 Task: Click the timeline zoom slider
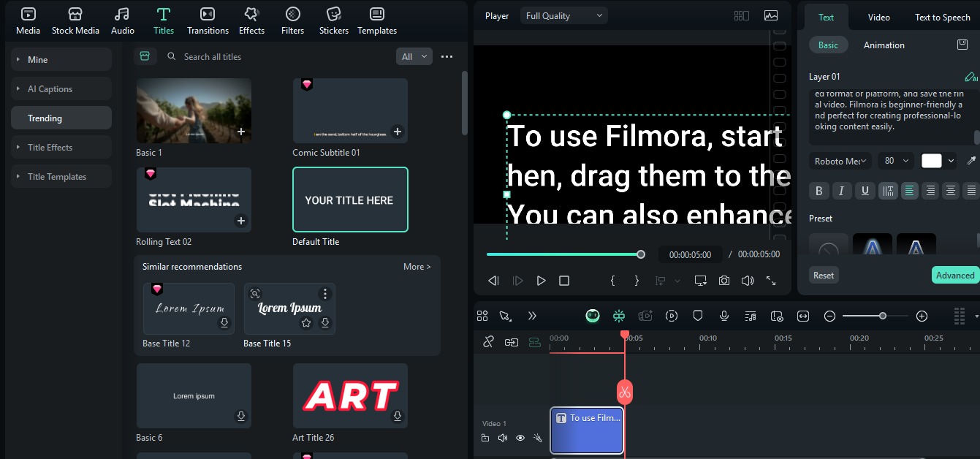[x=875, y=316]
